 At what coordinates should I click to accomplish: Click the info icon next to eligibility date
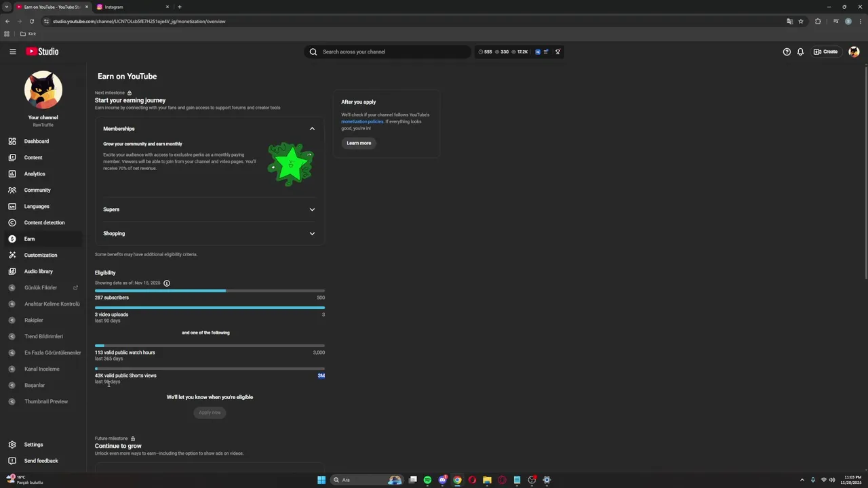pyautogui.click(x=167, y=283)
